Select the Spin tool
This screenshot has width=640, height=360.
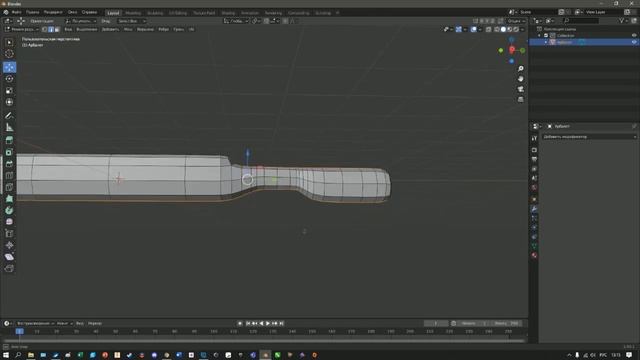(x=9, y=210)
